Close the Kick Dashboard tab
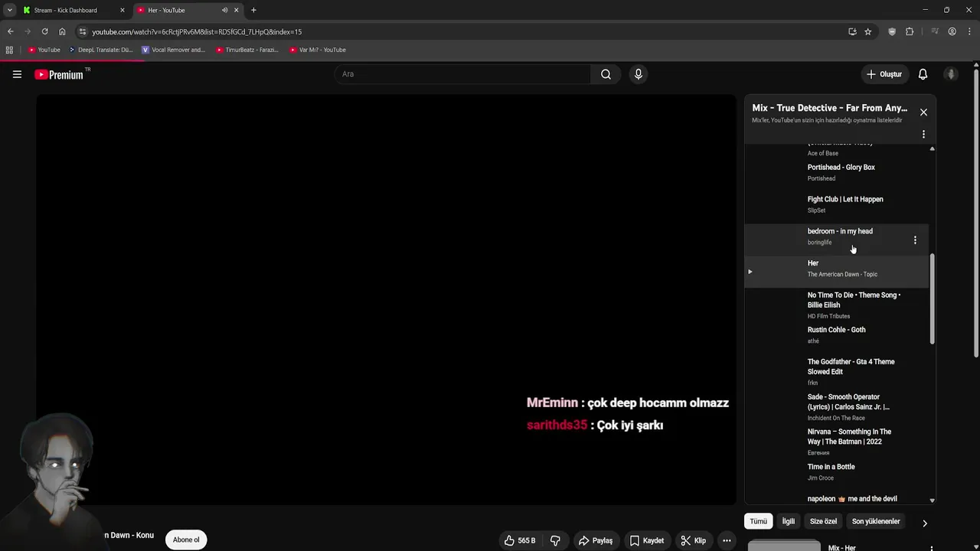 122,10
